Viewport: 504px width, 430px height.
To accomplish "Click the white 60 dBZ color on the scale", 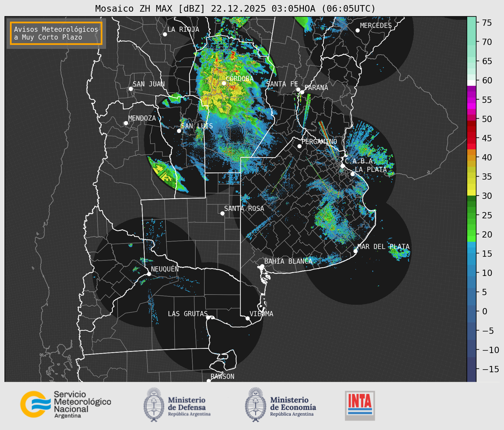I will click(x=471, y=83).
